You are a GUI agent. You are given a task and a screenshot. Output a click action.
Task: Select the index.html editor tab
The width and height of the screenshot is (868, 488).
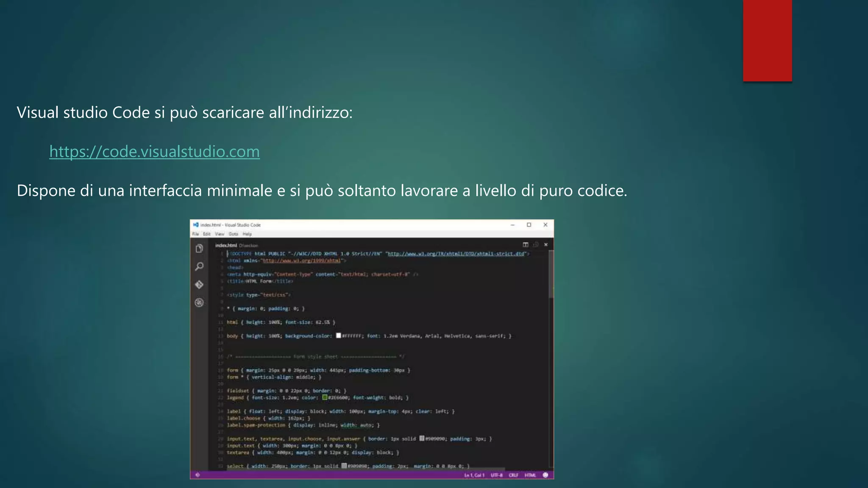226,245
